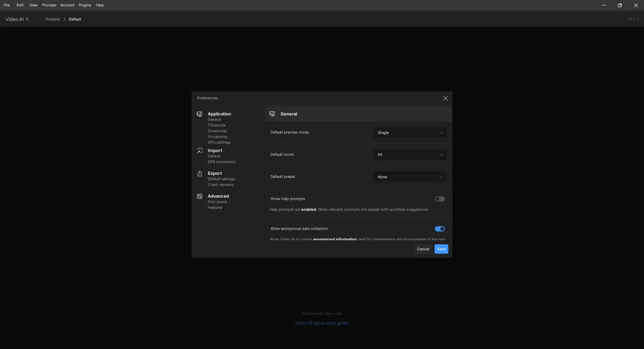Screen dimensions: 644x349
Task: Click the Video AI 5 app title
Action: coord(17,19)
